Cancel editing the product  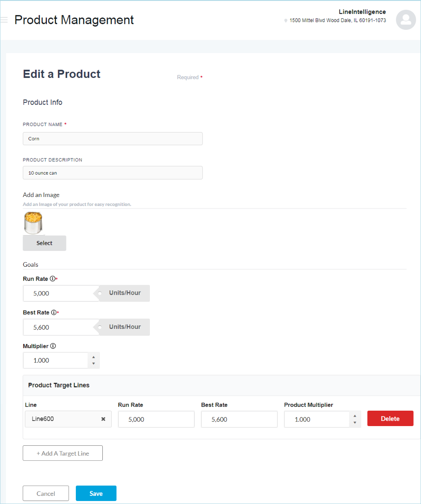(x=46, y=493)
